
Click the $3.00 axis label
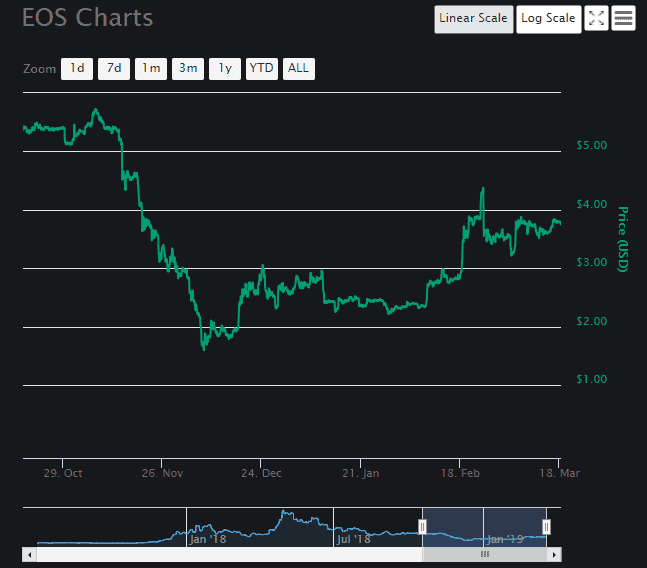click(592, 262)
